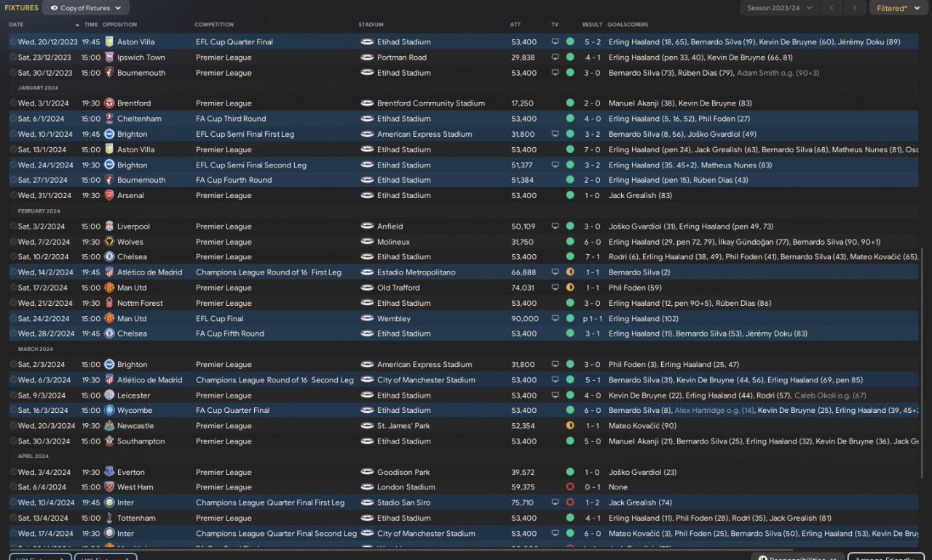The image size is (932, 560).
Task: Sort fixtures by the Stadium column header
Action: [371, 25]
